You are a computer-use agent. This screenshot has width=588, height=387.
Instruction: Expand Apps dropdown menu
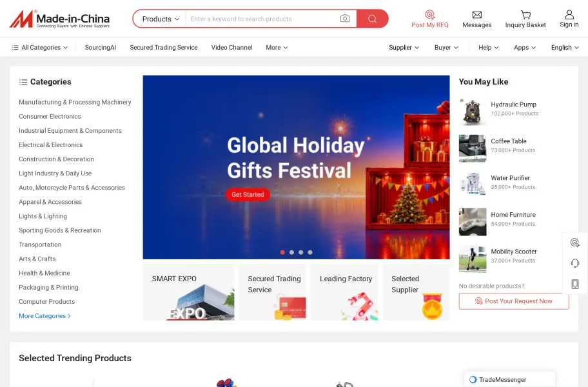tap(525, 47)
